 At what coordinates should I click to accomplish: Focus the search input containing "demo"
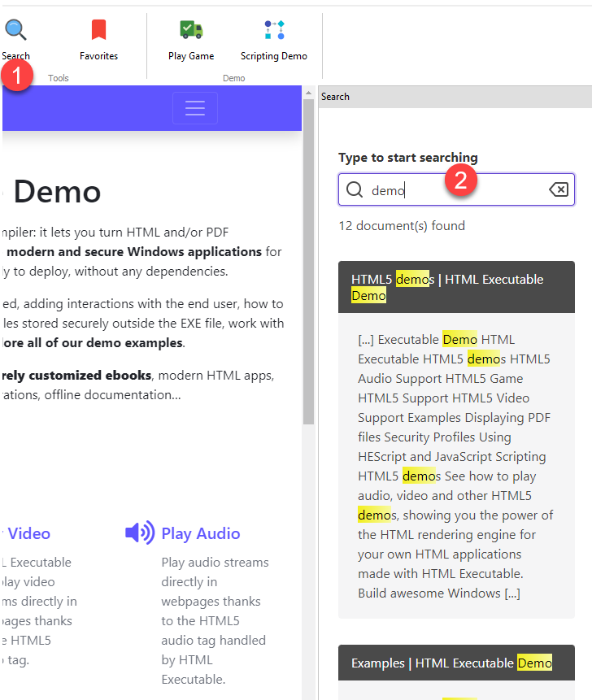[x=455, y=190]
